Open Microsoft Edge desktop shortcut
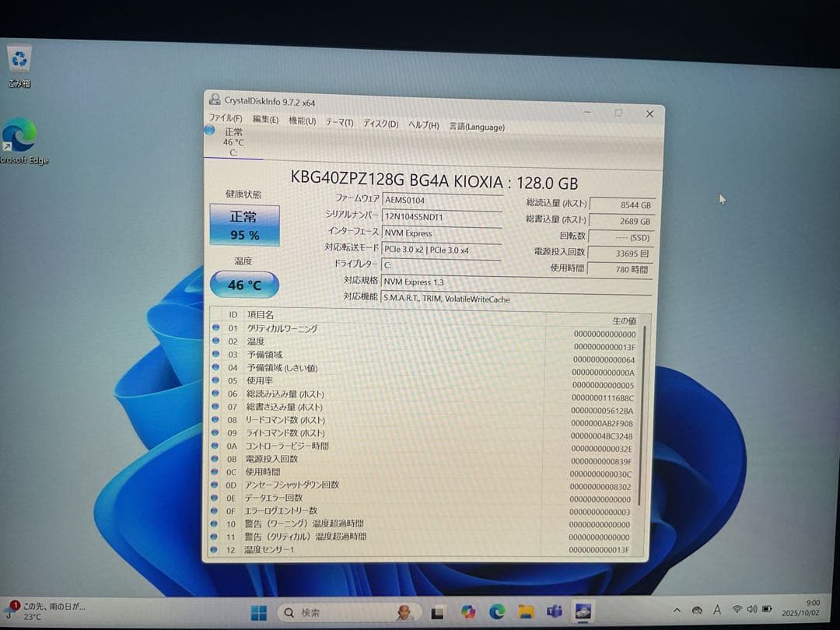840x630 pixels. [22, 142]
